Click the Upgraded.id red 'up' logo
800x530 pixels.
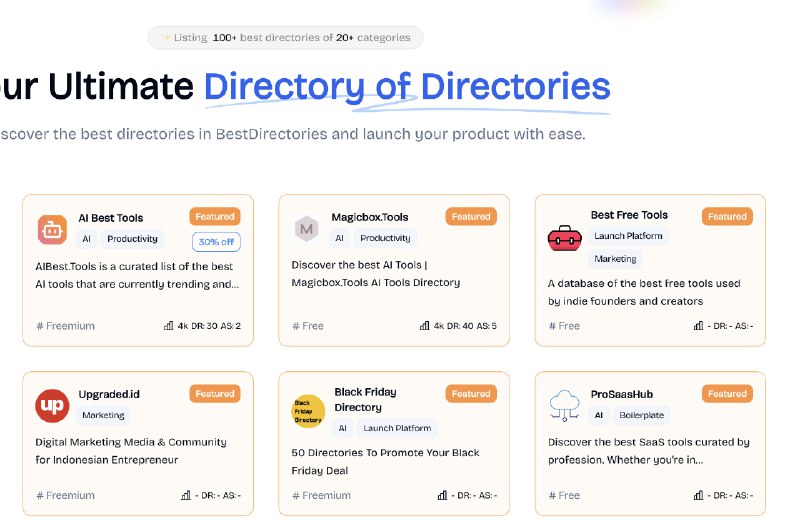[x=52, y=406]
